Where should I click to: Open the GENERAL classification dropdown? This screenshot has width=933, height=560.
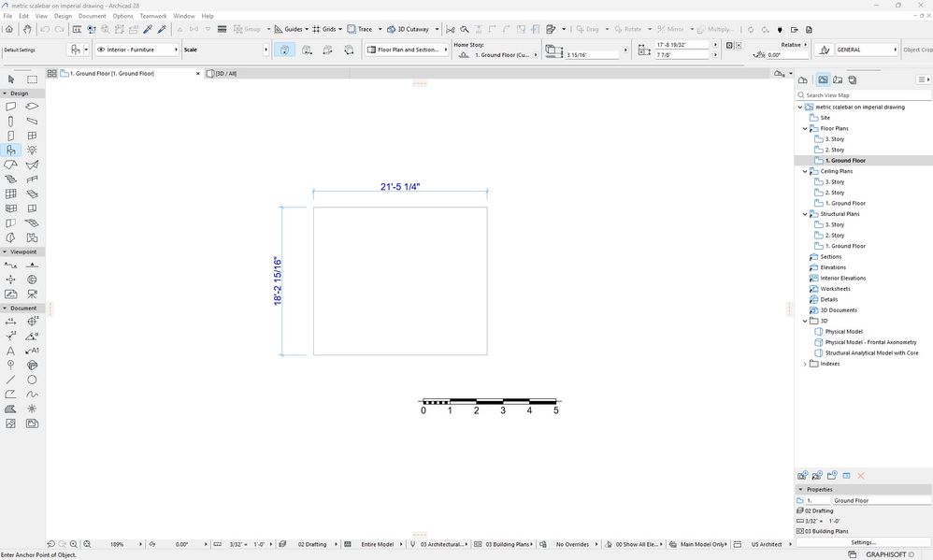point(865,50)
